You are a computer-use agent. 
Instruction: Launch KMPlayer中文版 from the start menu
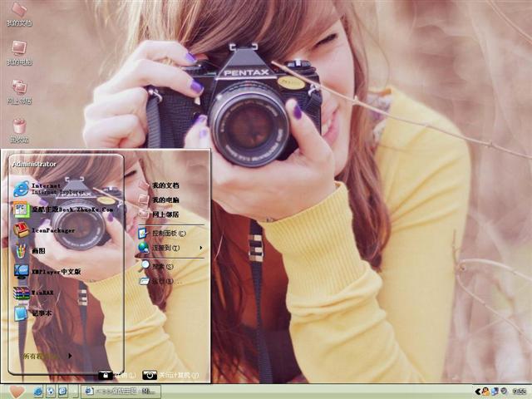click(47, 272)
